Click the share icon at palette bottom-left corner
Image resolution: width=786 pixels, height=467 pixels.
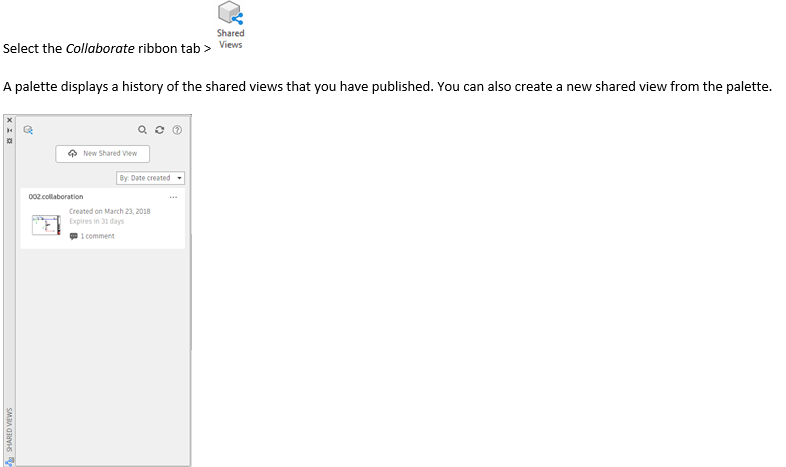tap(10, 461)
